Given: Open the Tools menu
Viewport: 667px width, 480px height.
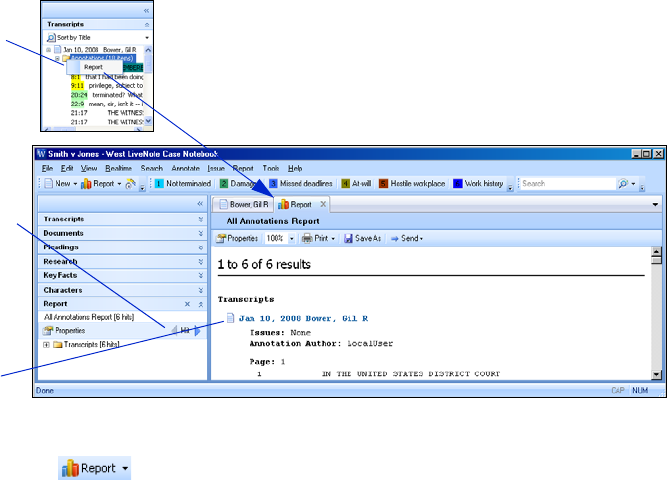Looking at the screenshot, I should (271, 168).
